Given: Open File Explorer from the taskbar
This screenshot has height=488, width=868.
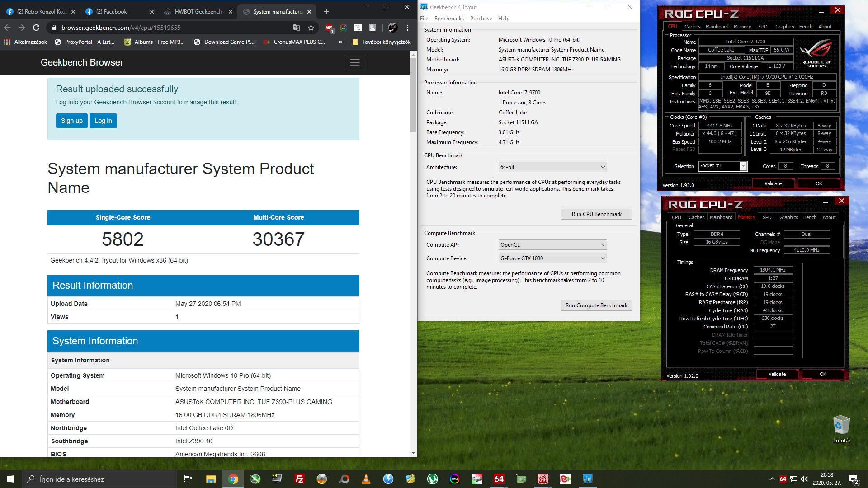Looking at the screenshot, I should coord(211,479).
